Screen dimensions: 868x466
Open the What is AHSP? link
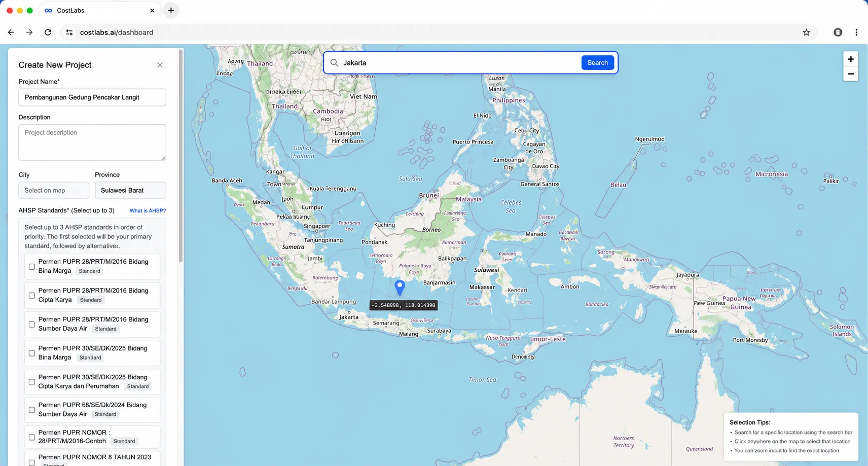(x=148, y=210)
